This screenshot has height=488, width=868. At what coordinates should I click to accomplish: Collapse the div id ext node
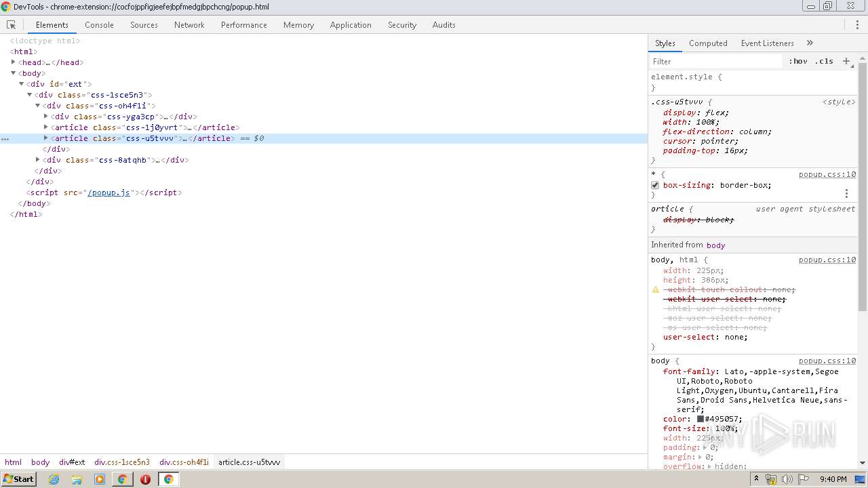(x=22, y=83)
